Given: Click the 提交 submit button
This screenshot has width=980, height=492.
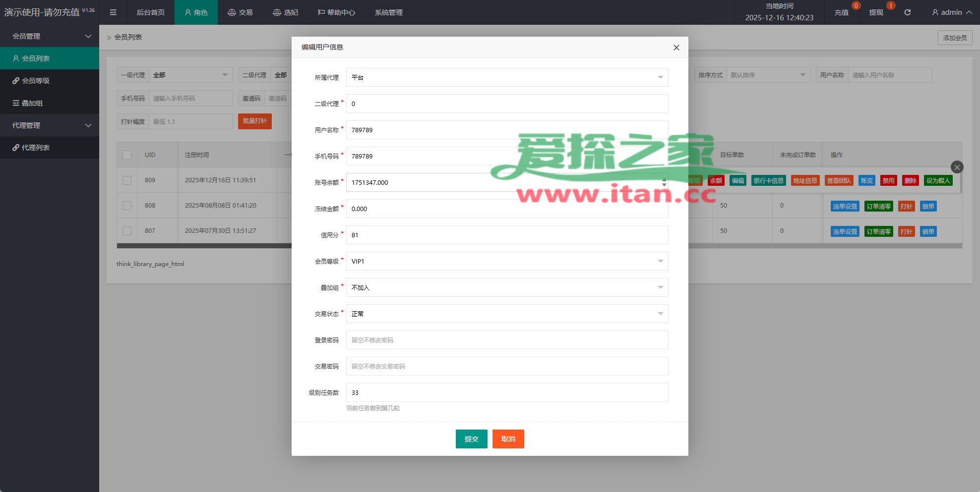Looking at the screenshot, I should point(471,439).
